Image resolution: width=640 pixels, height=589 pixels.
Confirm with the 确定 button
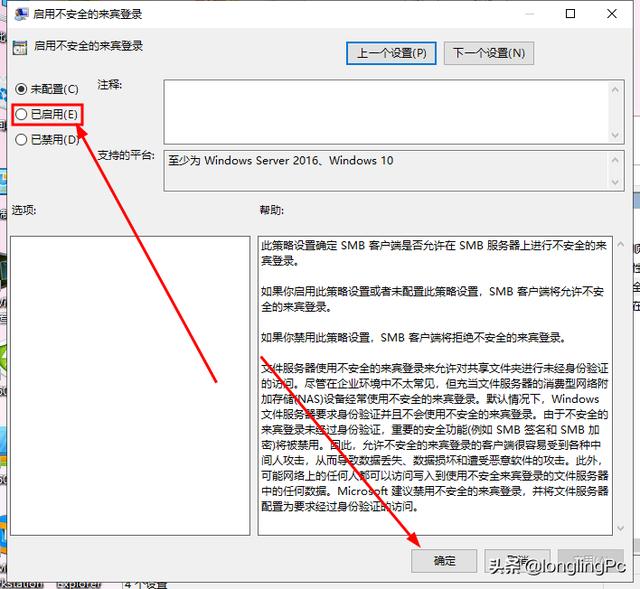[444, 561]
